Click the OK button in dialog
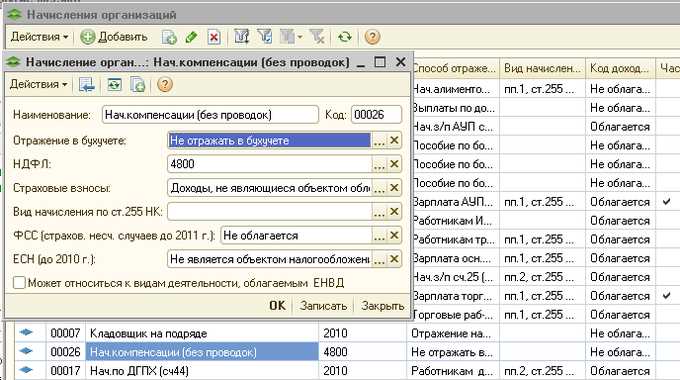 (x=278, y=305)
